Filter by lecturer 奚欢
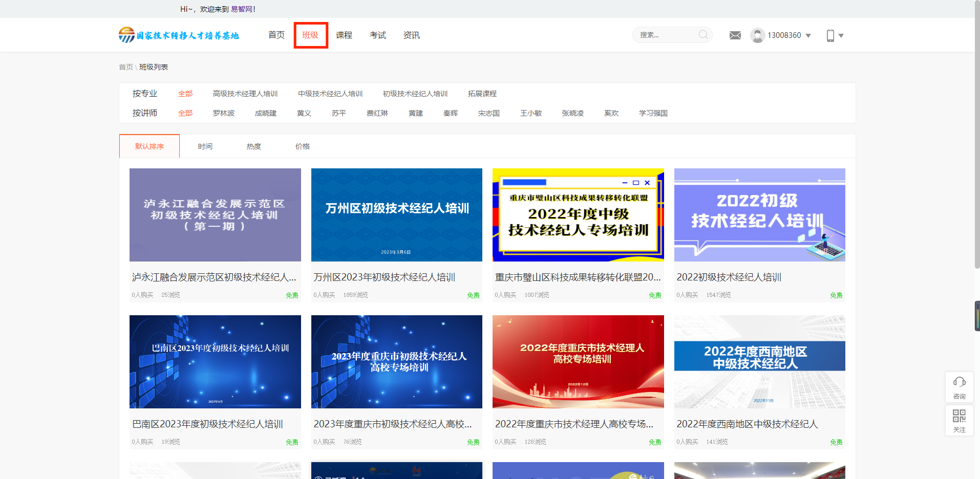The height and width of the screenshot is (479, 980). [611, 113]
